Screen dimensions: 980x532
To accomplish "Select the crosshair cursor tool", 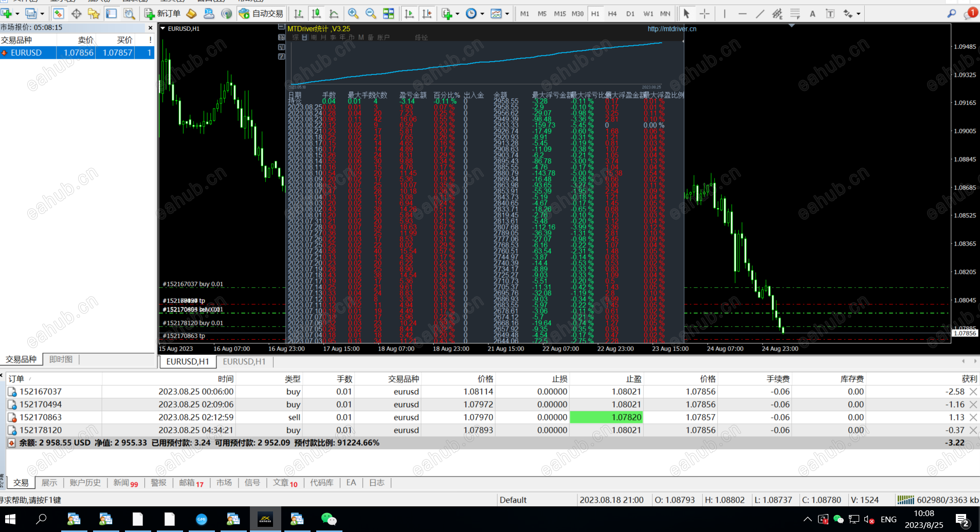I will tap(704, 14).
